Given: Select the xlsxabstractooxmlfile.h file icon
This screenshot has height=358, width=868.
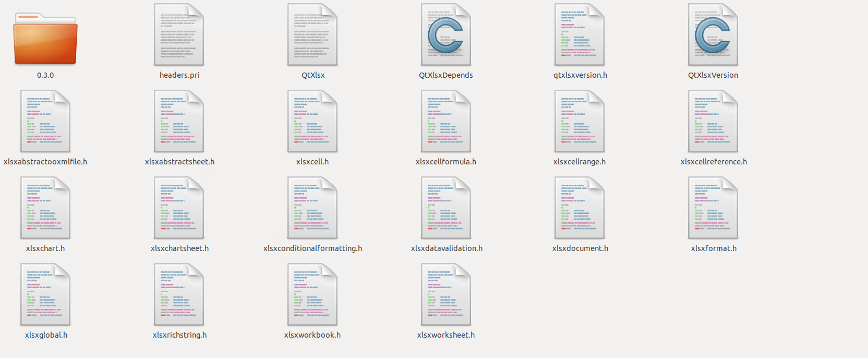Looking at the screenshot, I should tap(45, 121).
